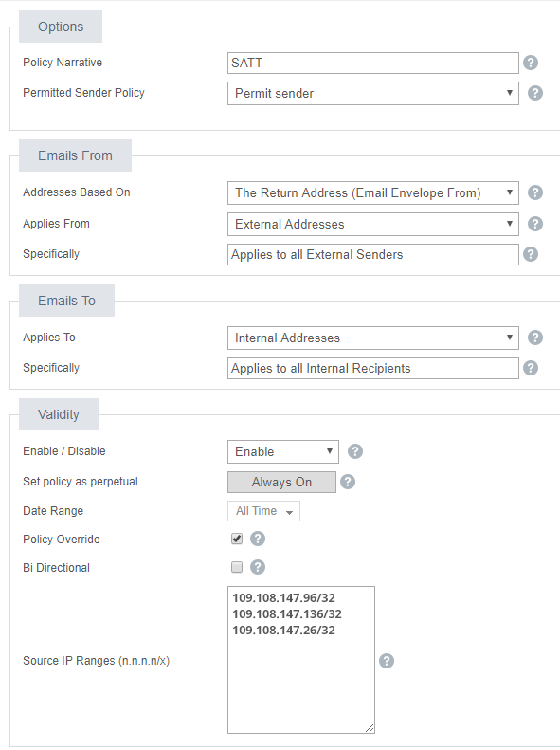The height and width of the screenshot is (750, 560).
Task: Open the Addresses Based On dropdown
Action: [x=373, y=192]
